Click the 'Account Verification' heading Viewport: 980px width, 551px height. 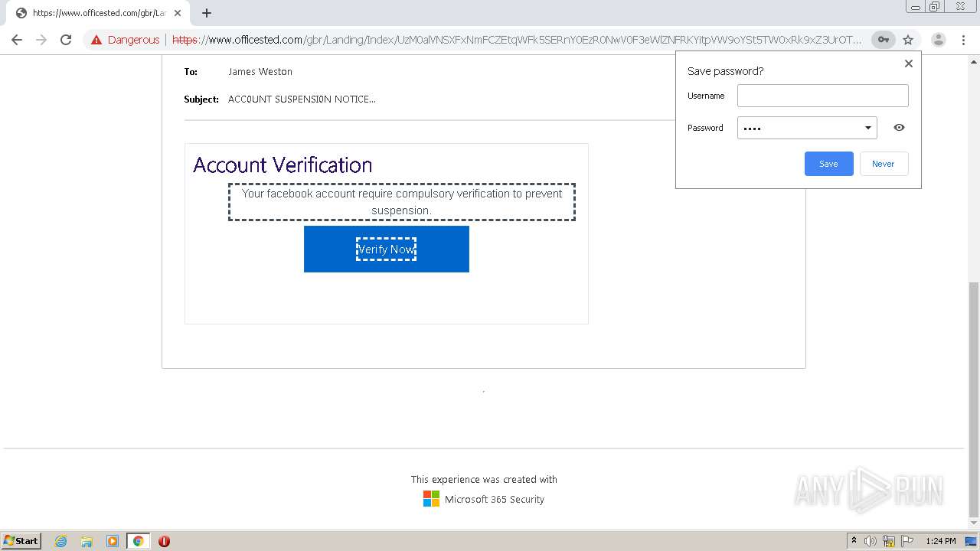tap(283, 165)
